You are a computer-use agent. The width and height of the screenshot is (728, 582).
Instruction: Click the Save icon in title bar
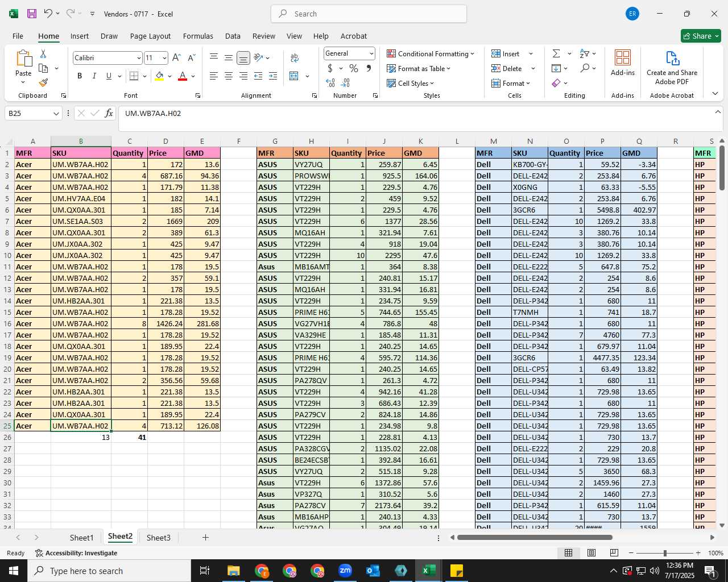(x=32, y=14)
